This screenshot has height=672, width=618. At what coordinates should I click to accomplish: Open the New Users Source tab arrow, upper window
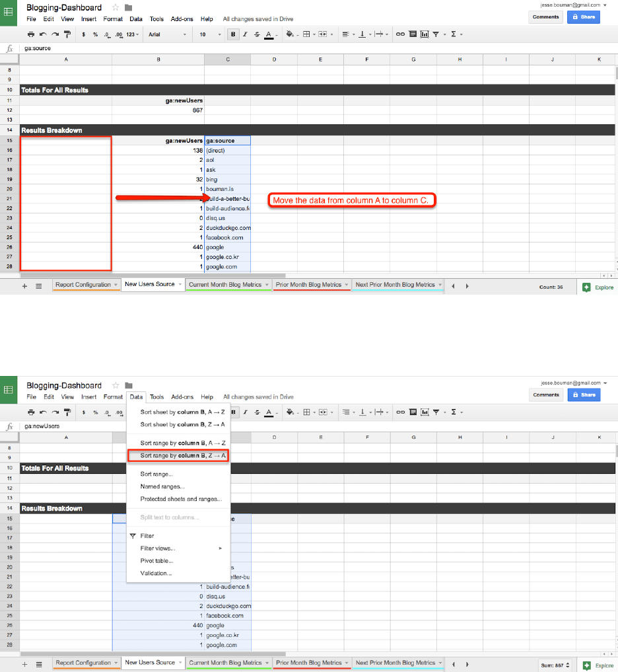pos(180,284)
